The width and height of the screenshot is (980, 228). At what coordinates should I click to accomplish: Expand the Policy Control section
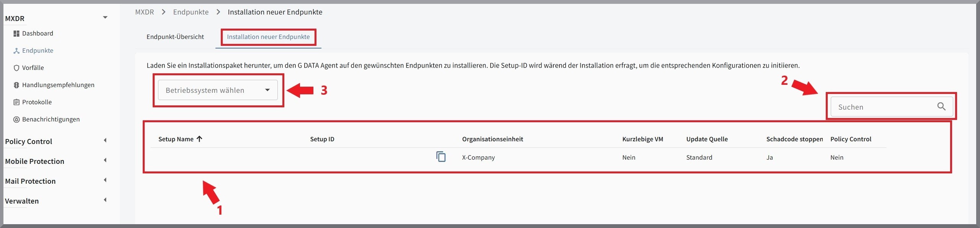tap(105, 141)
